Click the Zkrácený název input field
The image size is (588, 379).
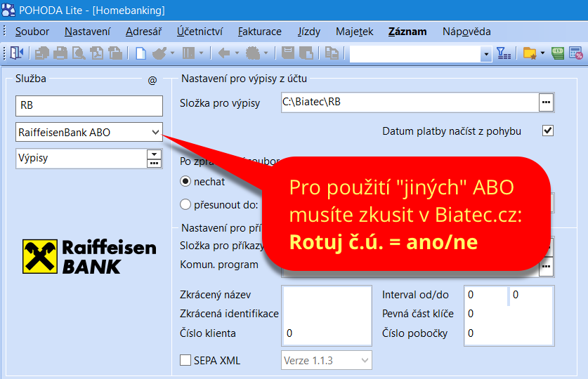point(327,295)
